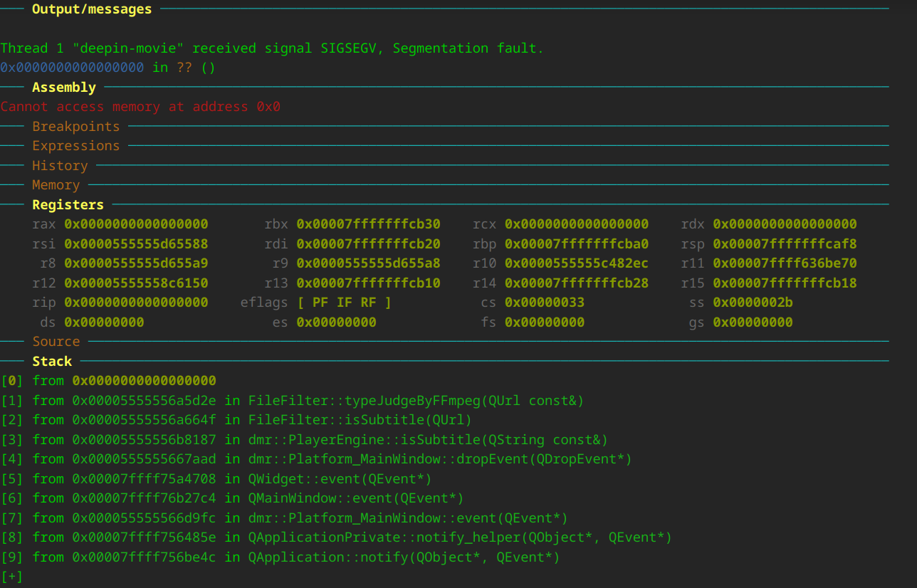Click the Platform_MainWindow::dropEvent frame
This screenshot has width=917, height=588.
(x=439, y=459)
